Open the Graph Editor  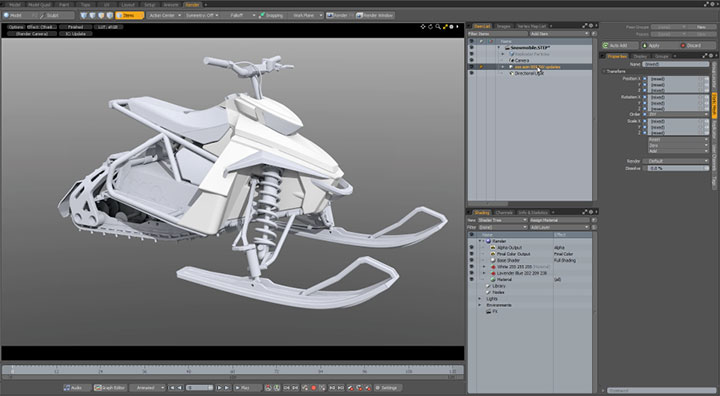110,388
